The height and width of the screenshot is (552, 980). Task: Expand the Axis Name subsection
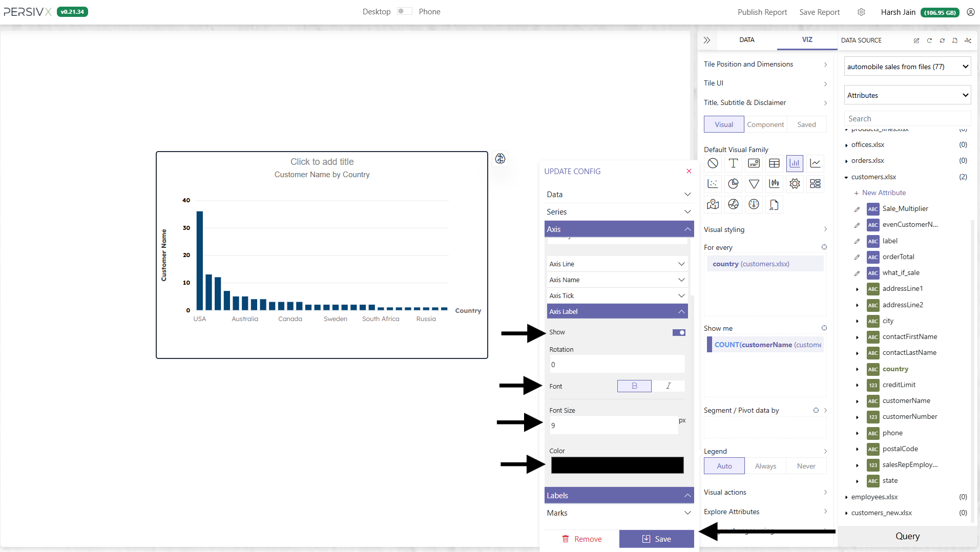(x=617, y=280)
